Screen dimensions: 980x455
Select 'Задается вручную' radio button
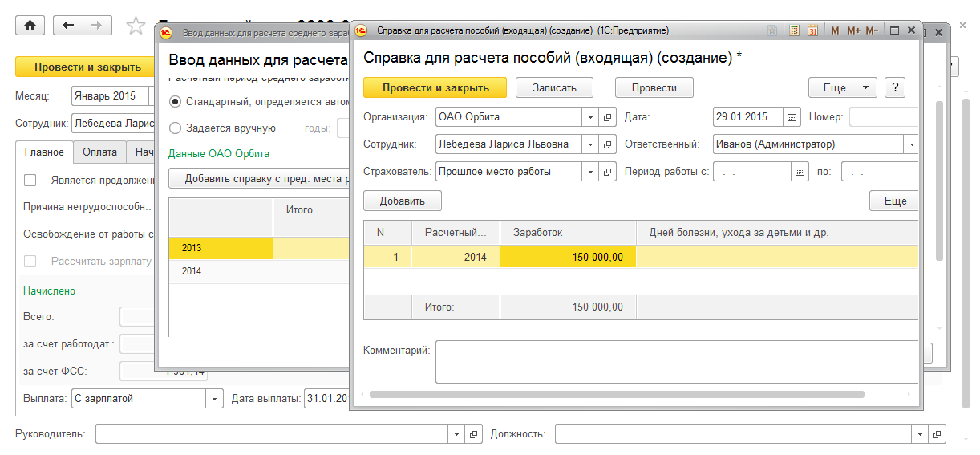coord(175,128)
